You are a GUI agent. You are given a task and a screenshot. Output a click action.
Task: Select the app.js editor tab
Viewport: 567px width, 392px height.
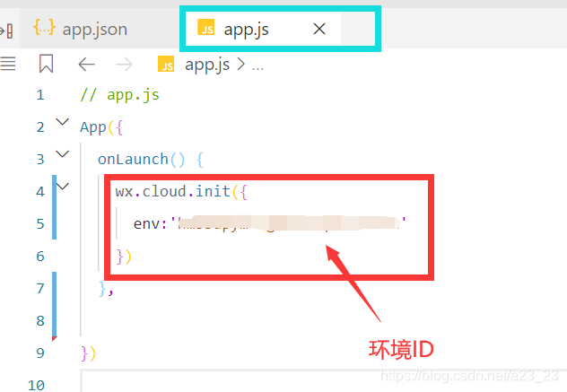[263, 29]
